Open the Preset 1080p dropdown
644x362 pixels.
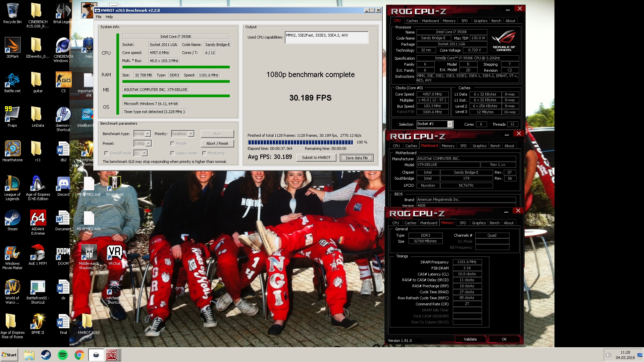(x=143, y=143)
